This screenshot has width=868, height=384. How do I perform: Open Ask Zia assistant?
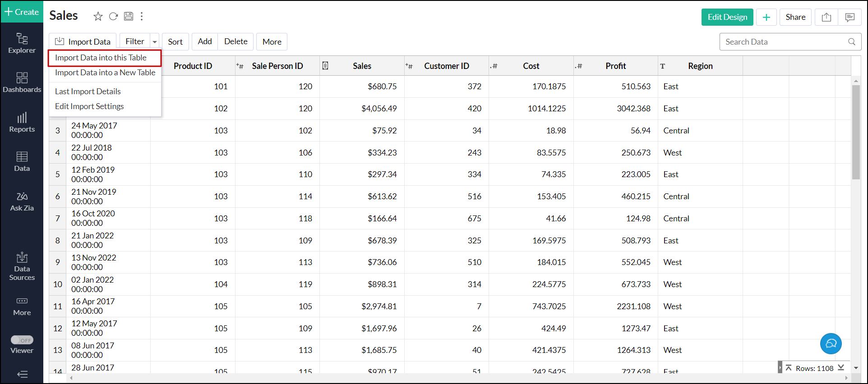tap(22, 201)
